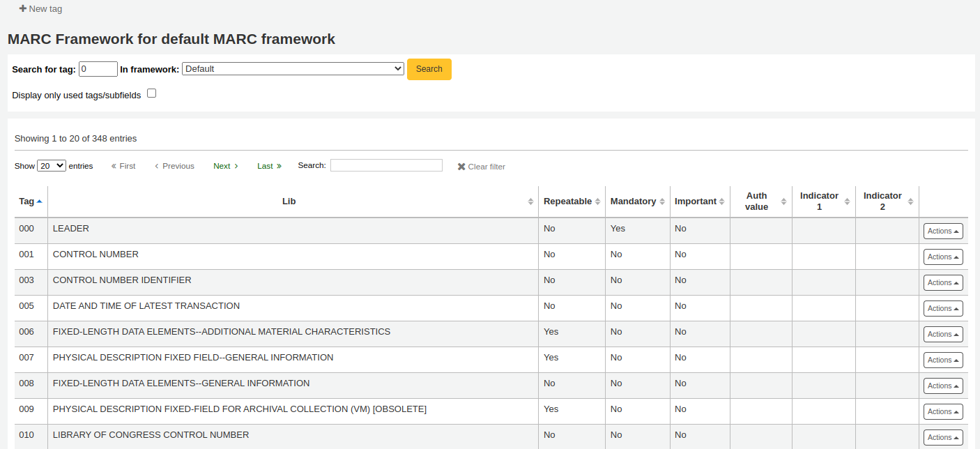Sort by the Important column header
This screenshot has height=449, width=980.
coord(700,201)
